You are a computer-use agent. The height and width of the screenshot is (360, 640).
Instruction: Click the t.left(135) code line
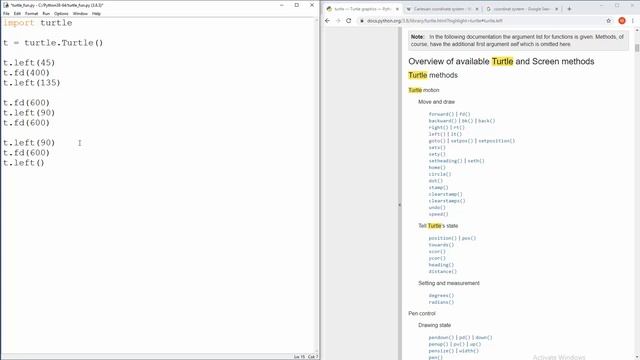pos(32,83)
